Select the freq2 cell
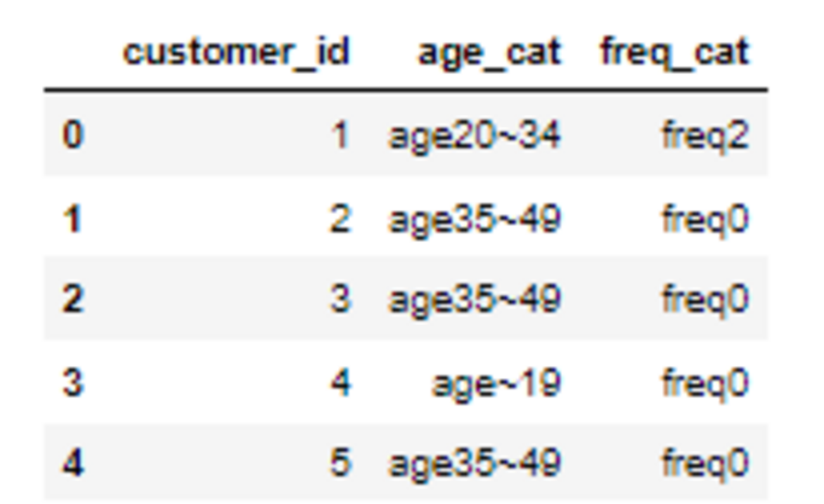 (x=705, y=135)
